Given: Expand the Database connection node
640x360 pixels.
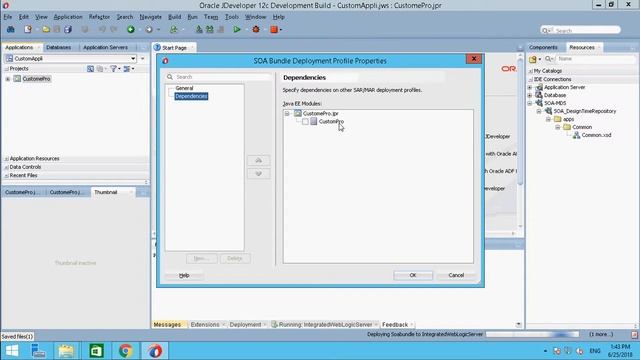Looking at the screenshot, I should click(530, 95).
